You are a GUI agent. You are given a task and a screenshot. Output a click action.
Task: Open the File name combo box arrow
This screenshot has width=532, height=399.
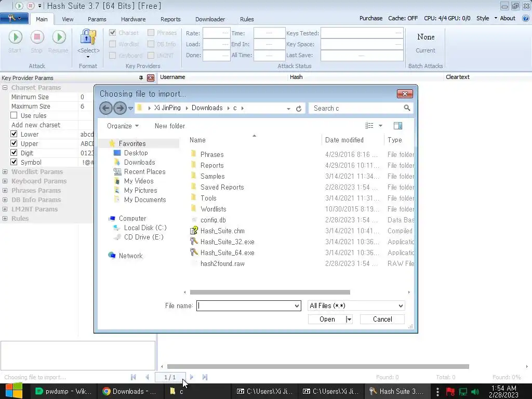297,305
